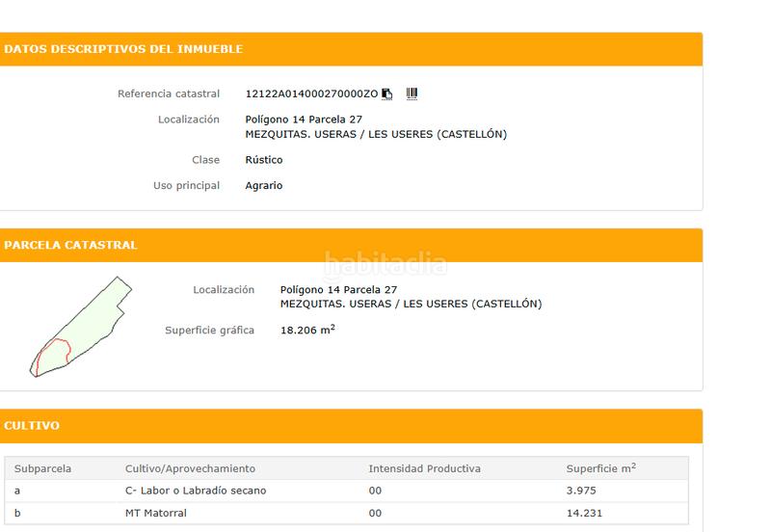Click the 18.206 m² graphic surface value
This screenshot has height=532, width=771.
point(307,331)
